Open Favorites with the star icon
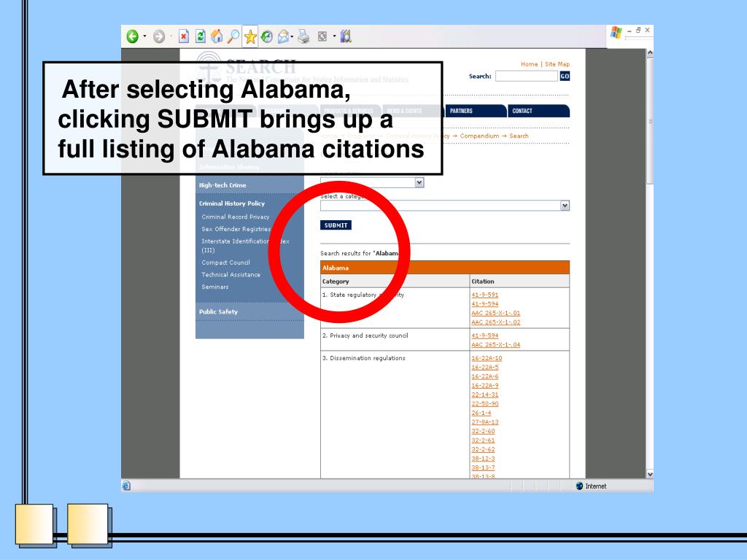747x560 pixels. click(x=250, y=36)
